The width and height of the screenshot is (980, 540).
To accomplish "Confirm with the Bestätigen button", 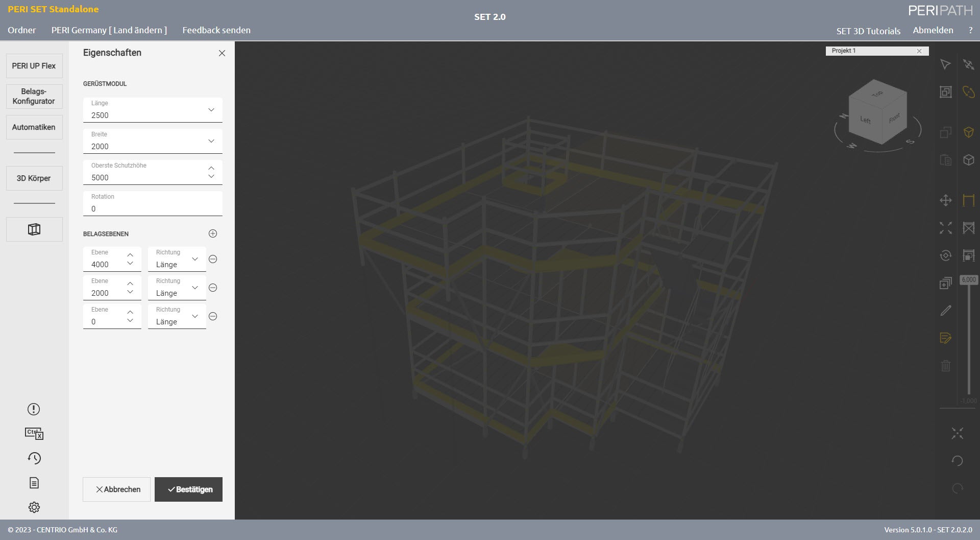I will pyautogui.click(x=188, y=489).
